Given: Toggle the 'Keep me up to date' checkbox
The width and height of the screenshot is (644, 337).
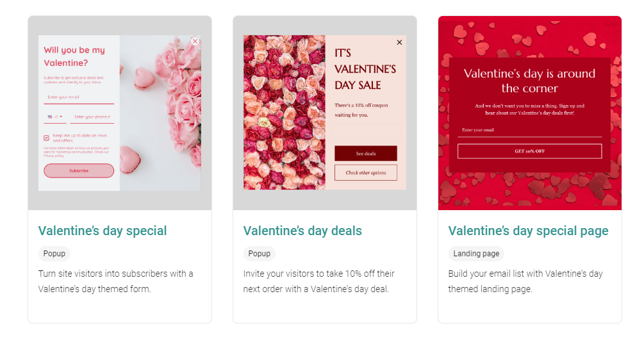Looking at the screenshot, I should point(46,138).
